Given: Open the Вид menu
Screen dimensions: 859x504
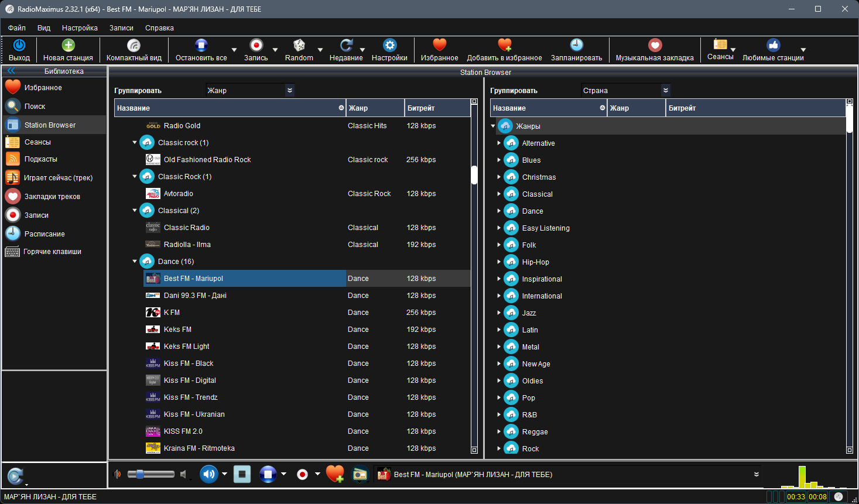Looking at the screenshot, I should [44, 28].
